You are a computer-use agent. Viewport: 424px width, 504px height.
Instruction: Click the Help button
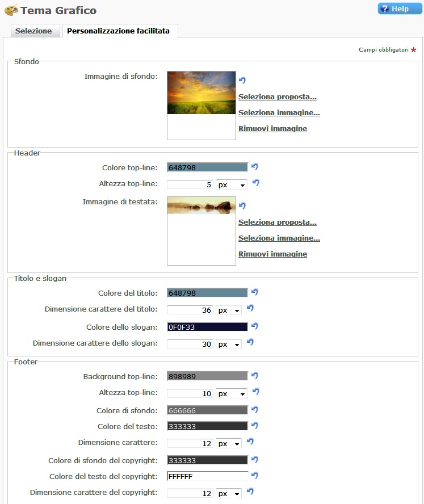[400, 9]
